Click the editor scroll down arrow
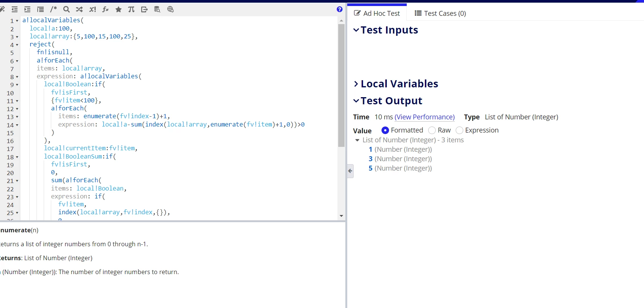This screenshot has width=644, height=308. tap(341, 216)
